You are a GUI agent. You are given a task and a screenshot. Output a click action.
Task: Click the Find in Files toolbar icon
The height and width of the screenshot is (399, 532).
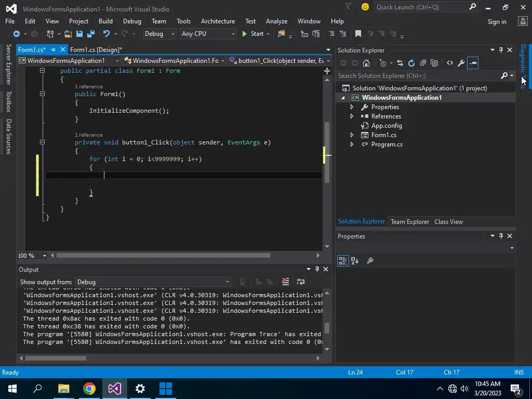281,34
